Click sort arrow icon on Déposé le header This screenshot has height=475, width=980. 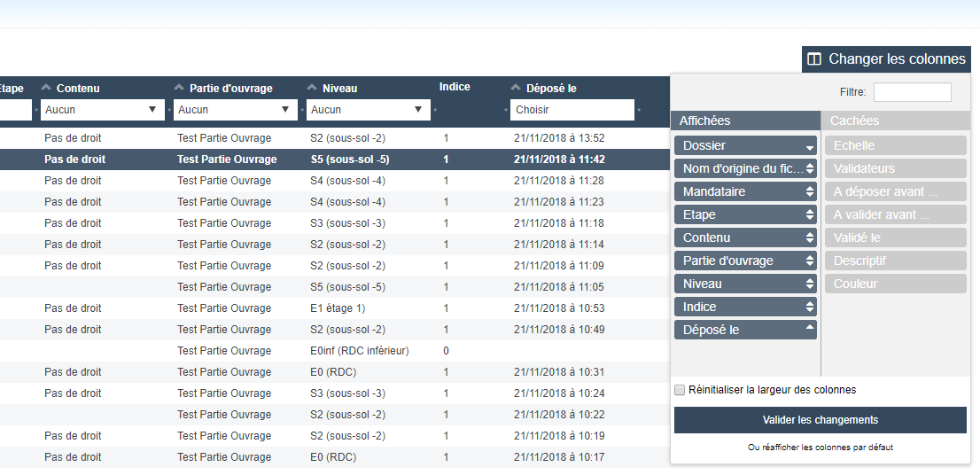[516, 88]
